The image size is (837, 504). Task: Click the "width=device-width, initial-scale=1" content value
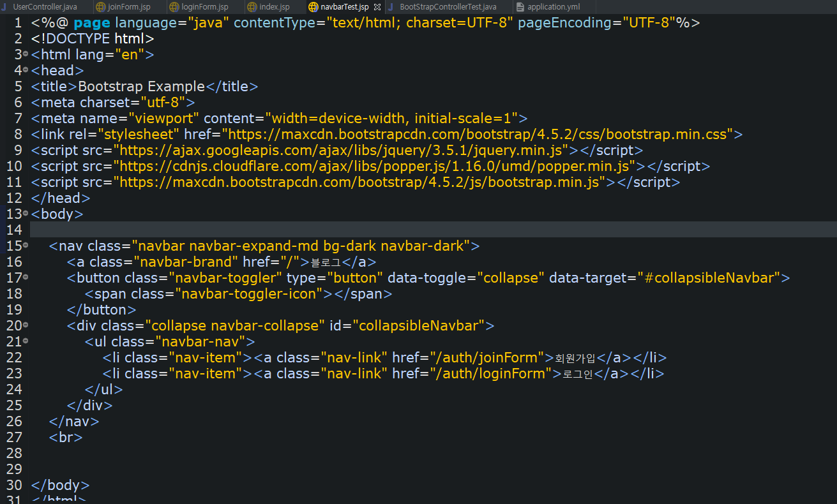click(x=392, y=118)
